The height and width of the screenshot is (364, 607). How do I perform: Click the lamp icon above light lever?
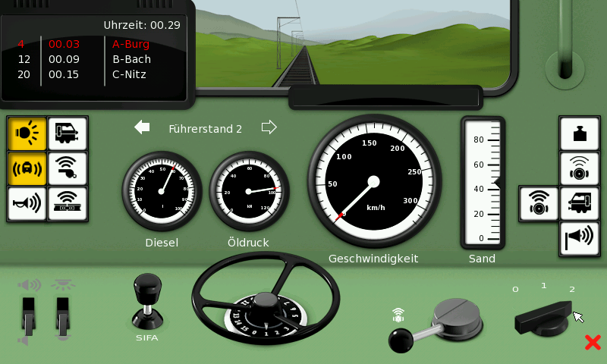[63, 285]
